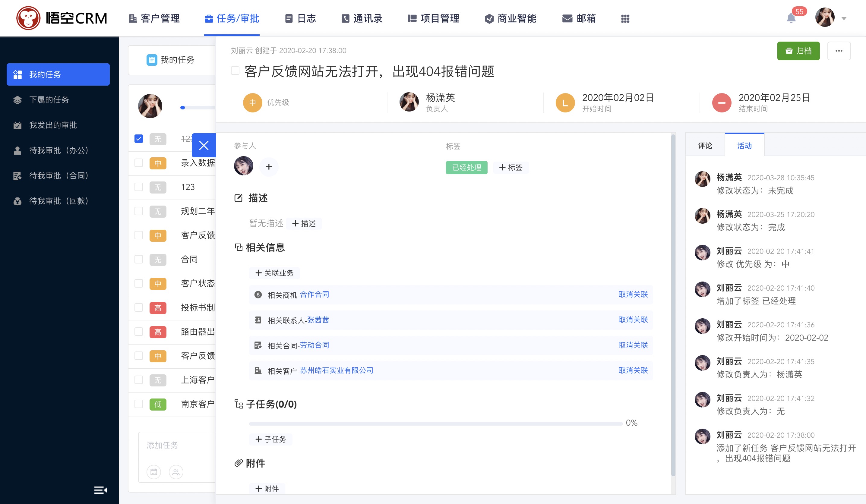Click the + 附件 button

(267, 489)
